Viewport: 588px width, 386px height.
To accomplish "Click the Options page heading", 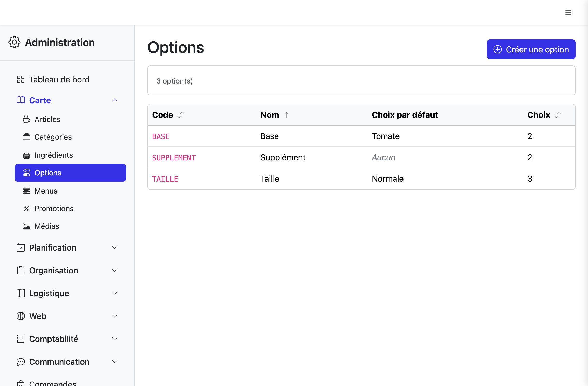I will tap(176, 47).
